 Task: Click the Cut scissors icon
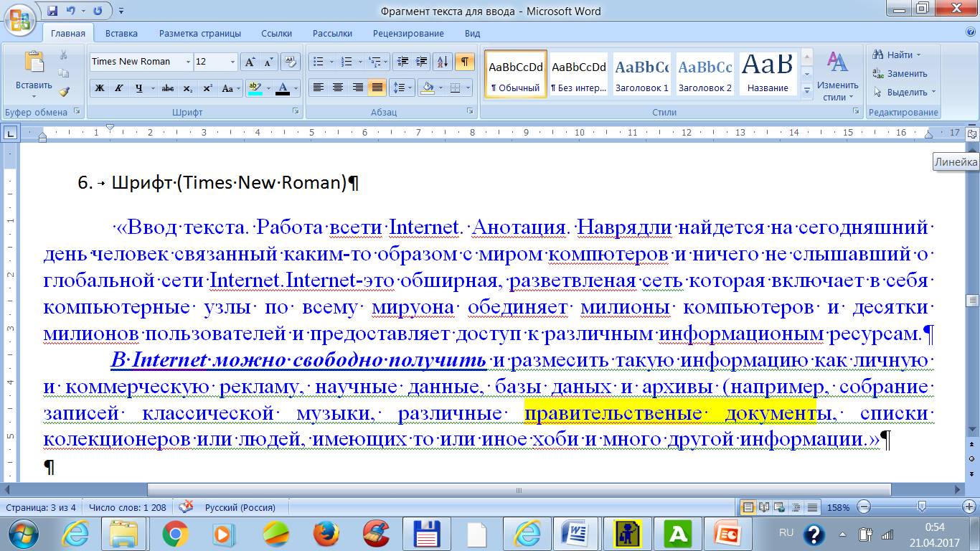pos(63,55)
